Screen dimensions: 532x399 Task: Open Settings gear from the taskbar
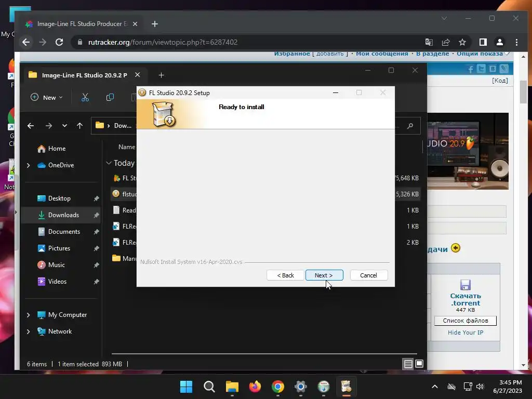point(301,387)
